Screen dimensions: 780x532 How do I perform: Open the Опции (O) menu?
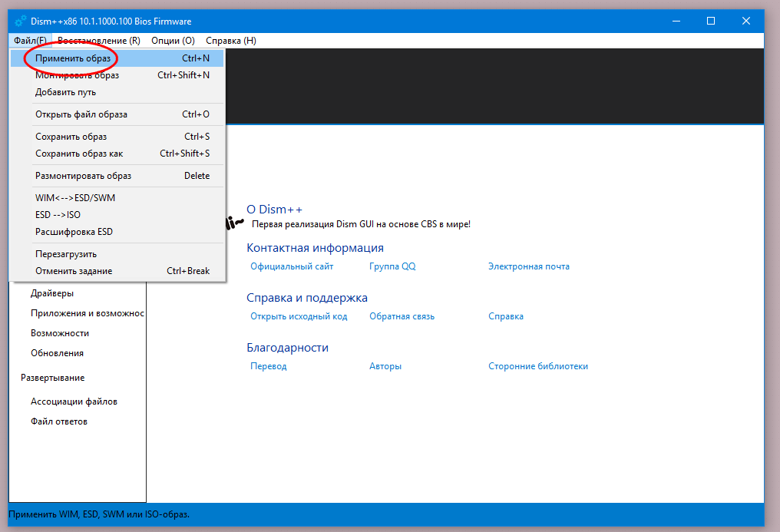coord(173,41)
